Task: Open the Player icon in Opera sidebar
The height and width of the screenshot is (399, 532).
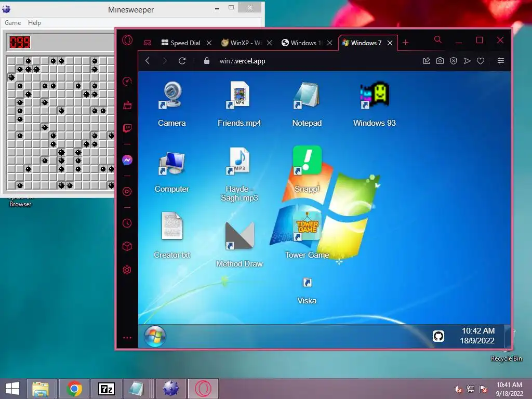Action: pos(127,192)
